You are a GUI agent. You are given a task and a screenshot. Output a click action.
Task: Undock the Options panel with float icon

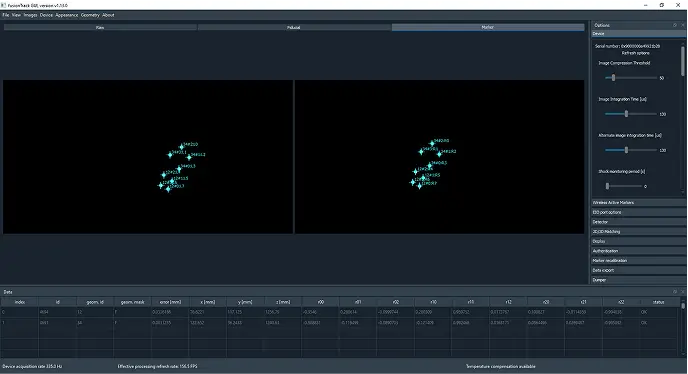click(675, 25)
